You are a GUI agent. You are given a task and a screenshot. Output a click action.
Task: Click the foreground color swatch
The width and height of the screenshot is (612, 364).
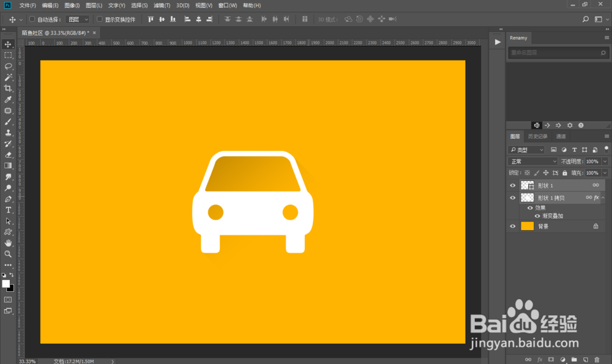6,284
